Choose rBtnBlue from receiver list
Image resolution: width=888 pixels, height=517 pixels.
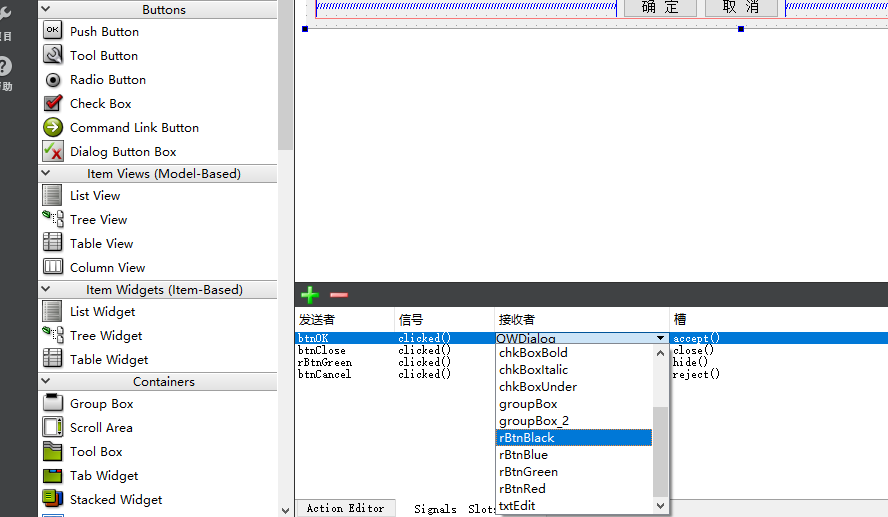[574, 455]
